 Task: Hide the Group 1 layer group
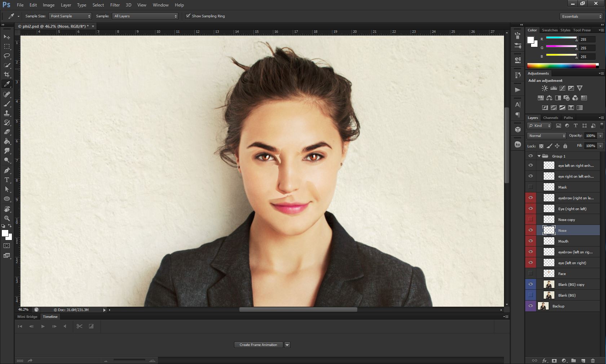[530, 156]
